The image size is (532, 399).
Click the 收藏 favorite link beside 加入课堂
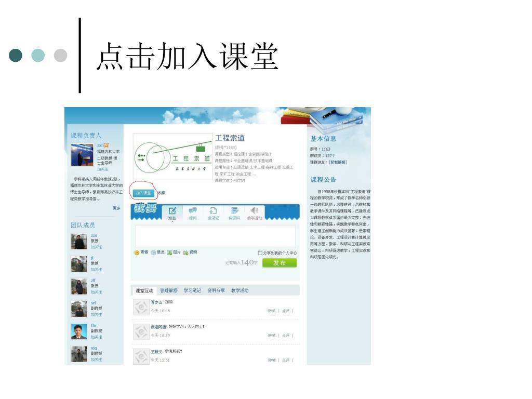[162, 193]
